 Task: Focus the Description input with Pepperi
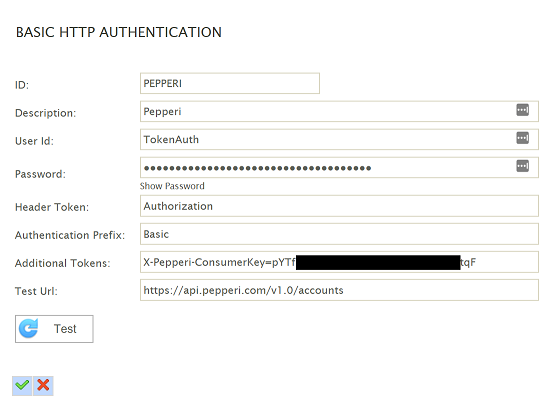[339, 112]
